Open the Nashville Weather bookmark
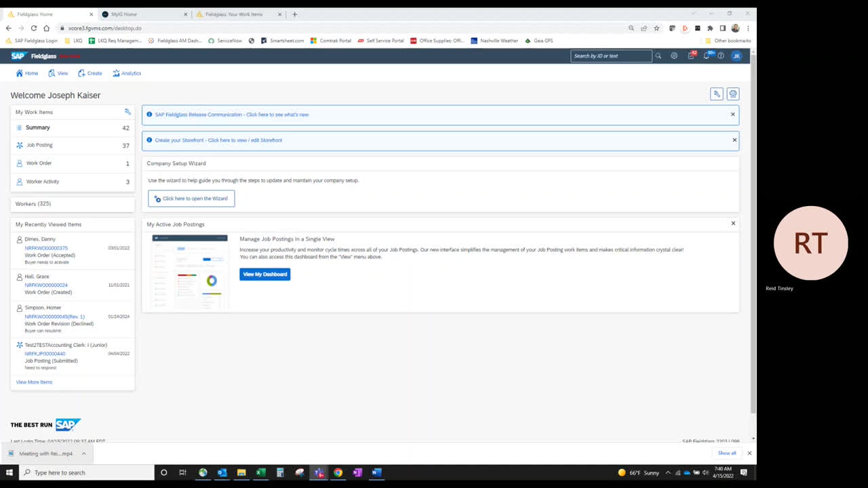 tap(494, 41)
